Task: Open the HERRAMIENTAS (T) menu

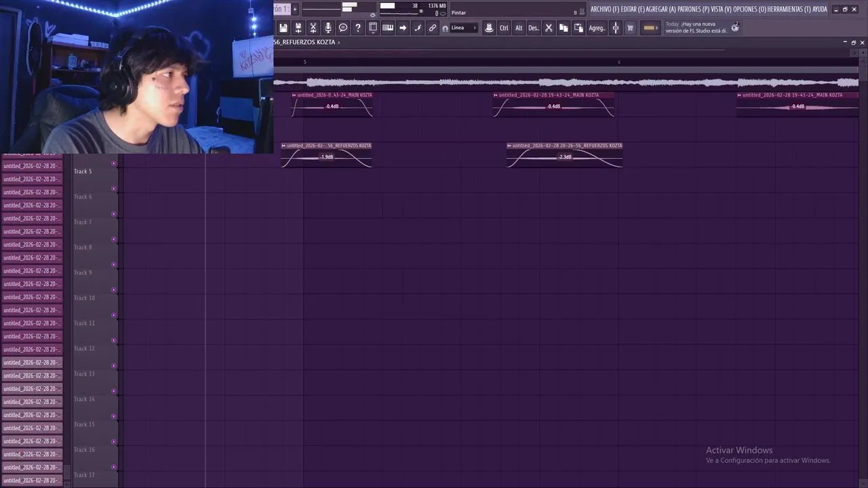Action: (x=789, y=9)
